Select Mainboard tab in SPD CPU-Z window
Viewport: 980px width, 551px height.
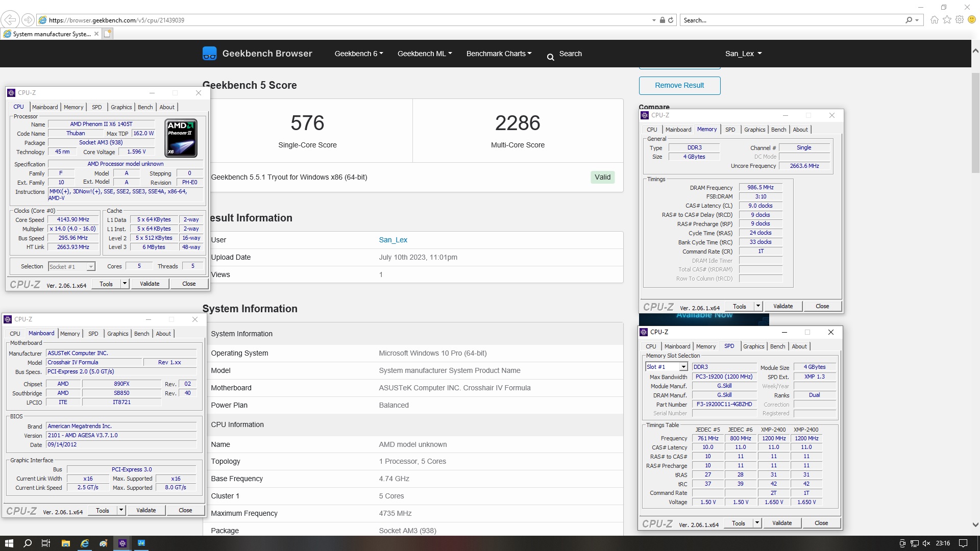[x=677, y=346]
